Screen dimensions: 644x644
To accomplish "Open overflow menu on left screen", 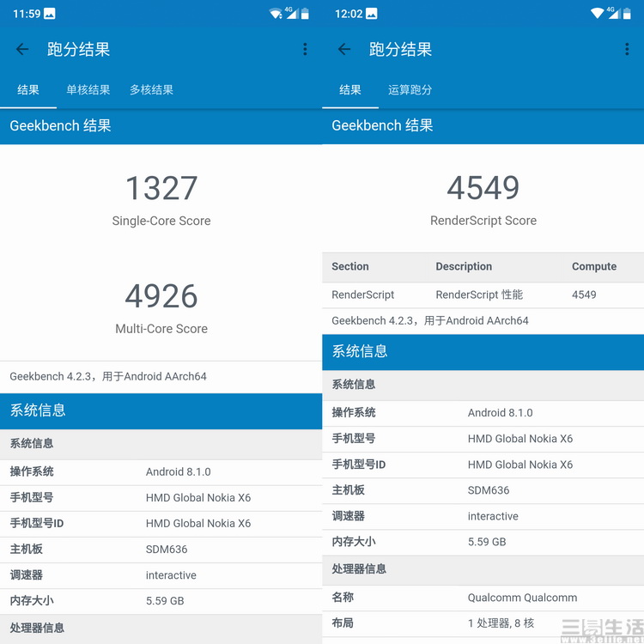I will pyautogui.click(x=305, y=49).
